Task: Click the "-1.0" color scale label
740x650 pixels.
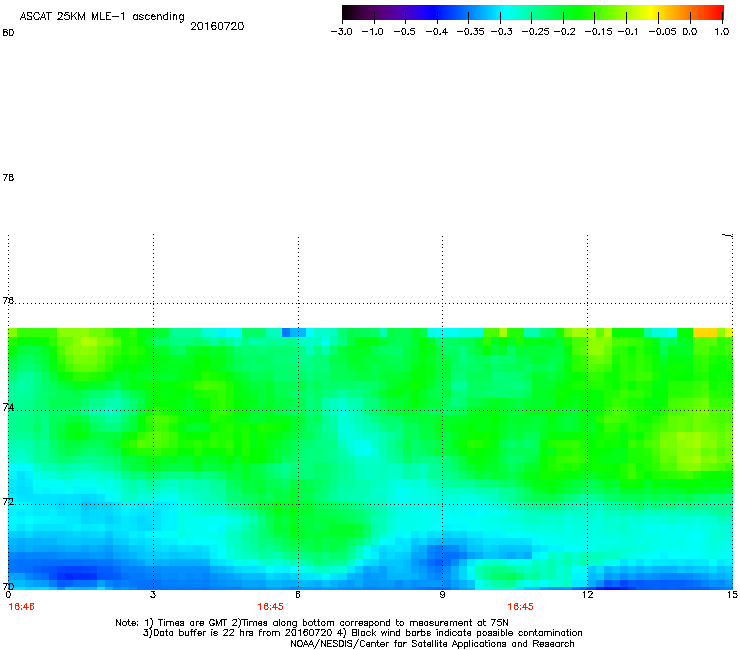Action: click(x=373, y=32)
